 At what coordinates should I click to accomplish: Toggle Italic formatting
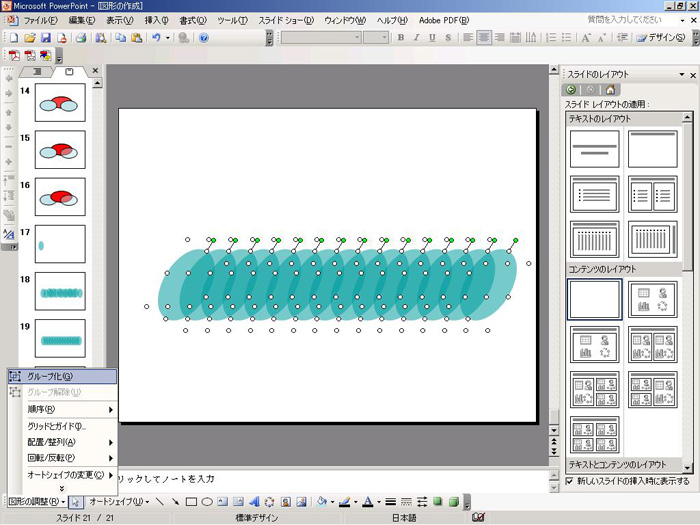tap(417, 38)
